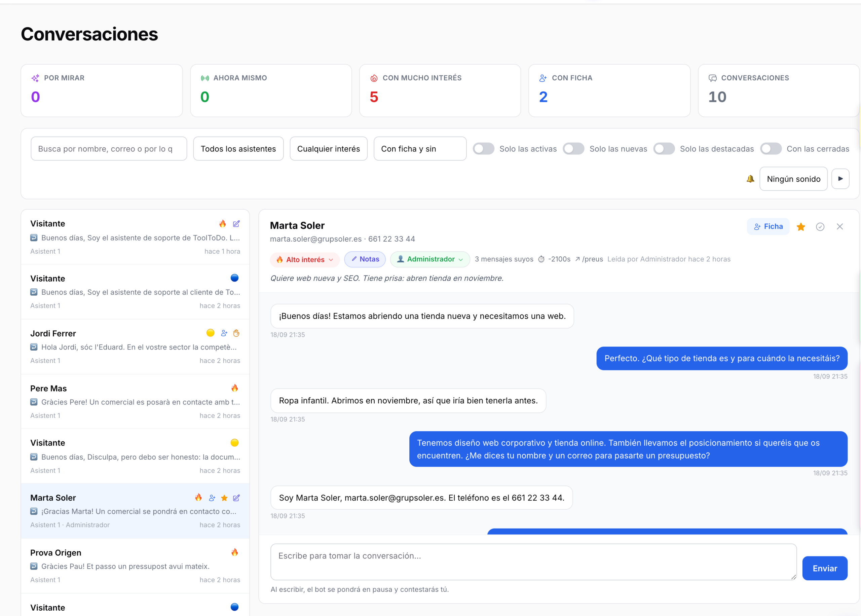Toggle Solo las activas switch
The width and height of the screenshot is (861, 616).
pos(483,149)
